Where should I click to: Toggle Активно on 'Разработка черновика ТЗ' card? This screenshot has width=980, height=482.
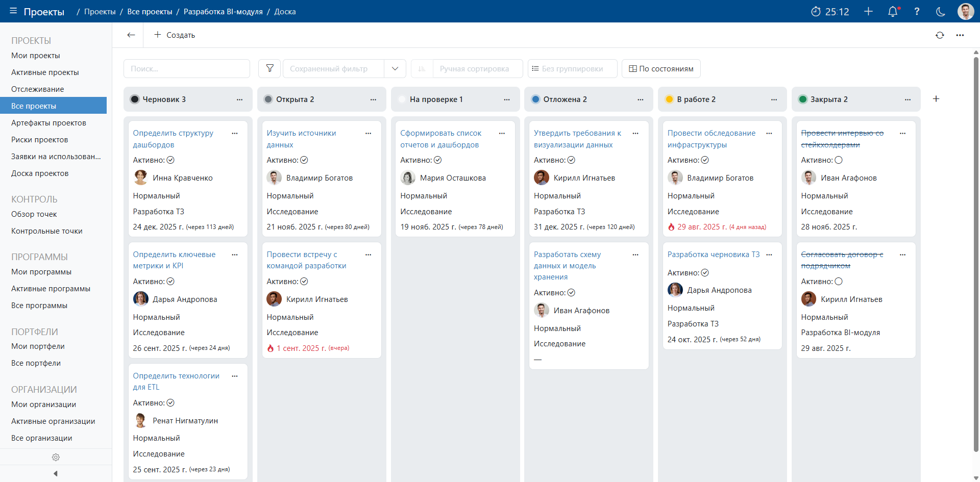(705, 273)
